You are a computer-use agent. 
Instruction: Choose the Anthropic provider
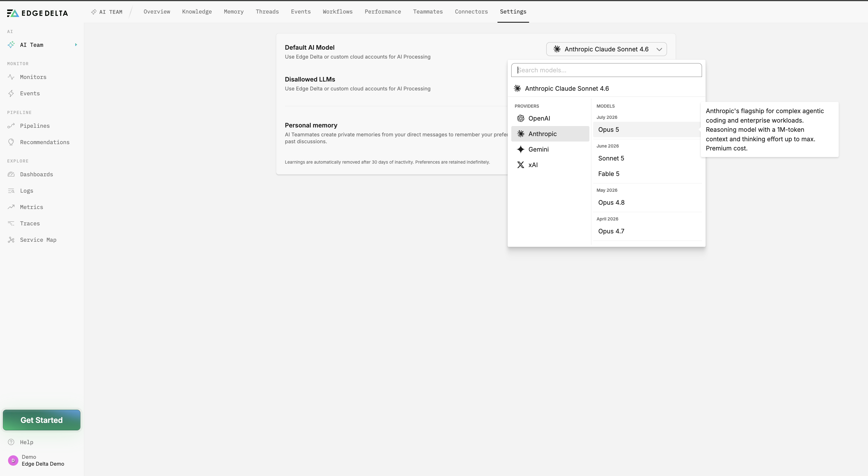[550, 134]
